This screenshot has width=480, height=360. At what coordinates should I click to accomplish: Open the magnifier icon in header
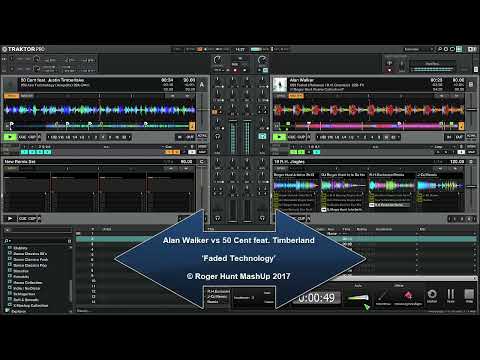440,49
